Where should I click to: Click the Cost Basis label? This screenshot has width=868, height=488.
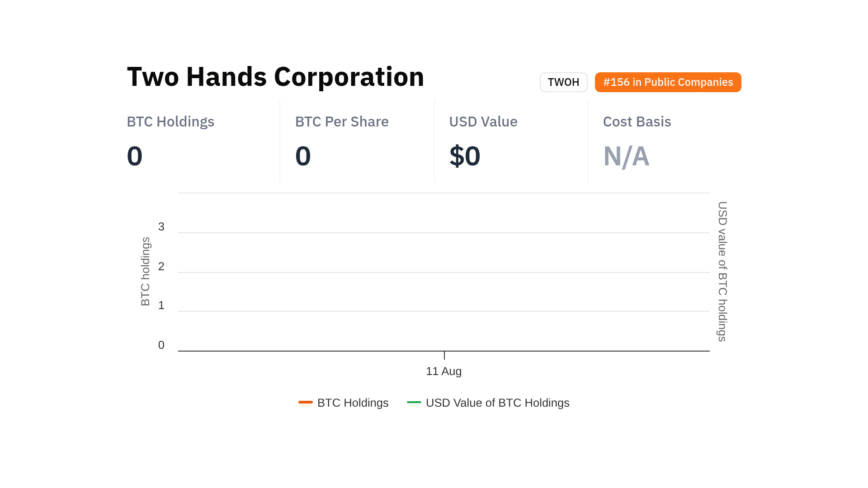[x=637, y=122]
